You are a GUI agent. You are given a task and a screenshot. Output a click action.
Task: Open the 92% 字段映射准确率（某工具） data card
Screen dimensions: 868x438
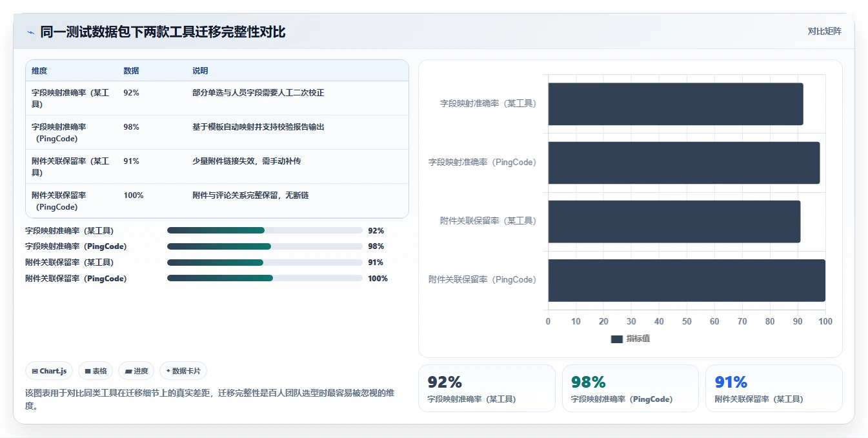(487, 388)
